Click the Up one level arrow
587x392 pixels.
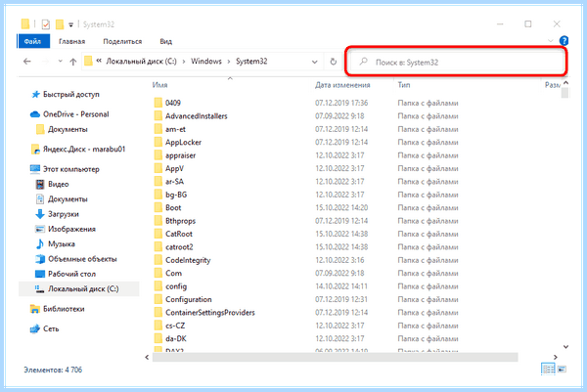pos(73,62)
